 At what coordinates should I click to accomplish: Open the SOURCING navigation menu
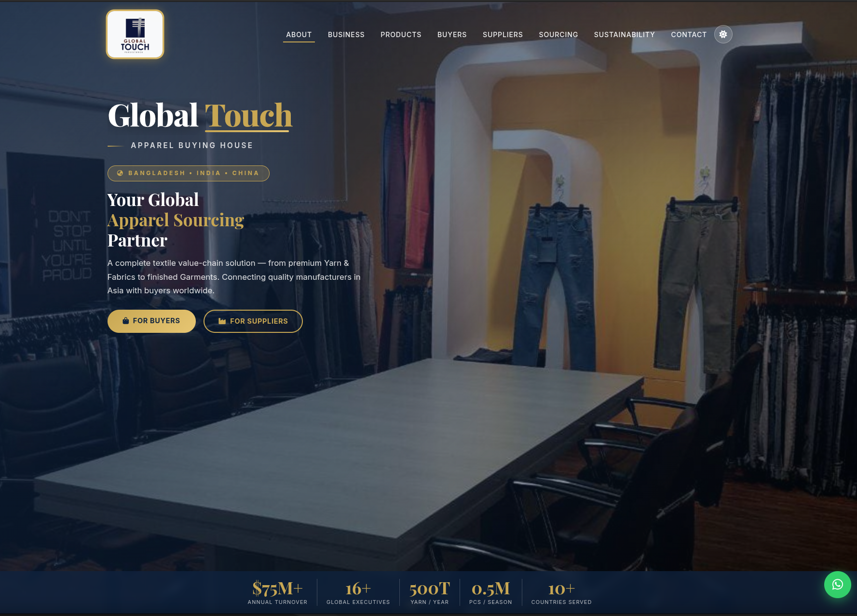pos(558,34)
